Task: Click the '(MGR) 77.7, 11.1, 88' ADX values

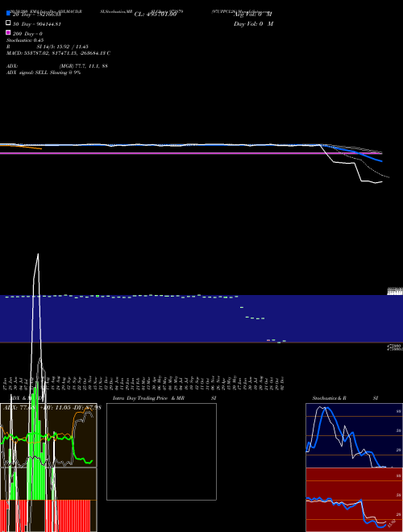Action: click(x=84, y=66)
